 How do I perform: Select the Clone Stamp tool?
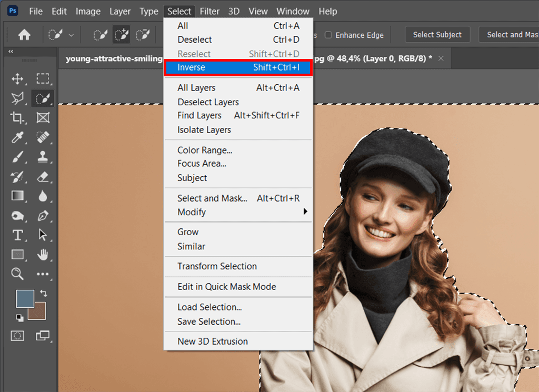point(43,157)
